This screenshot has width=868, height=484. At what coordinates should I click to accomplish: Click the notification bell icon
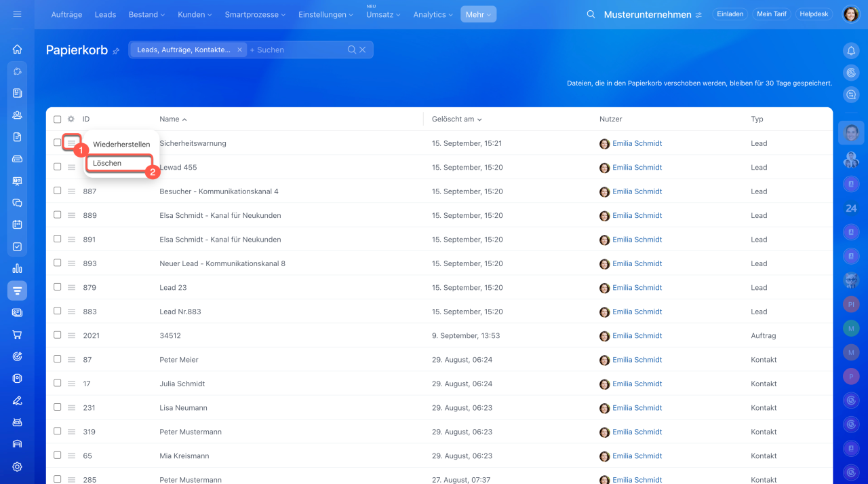tap(851, 50)
